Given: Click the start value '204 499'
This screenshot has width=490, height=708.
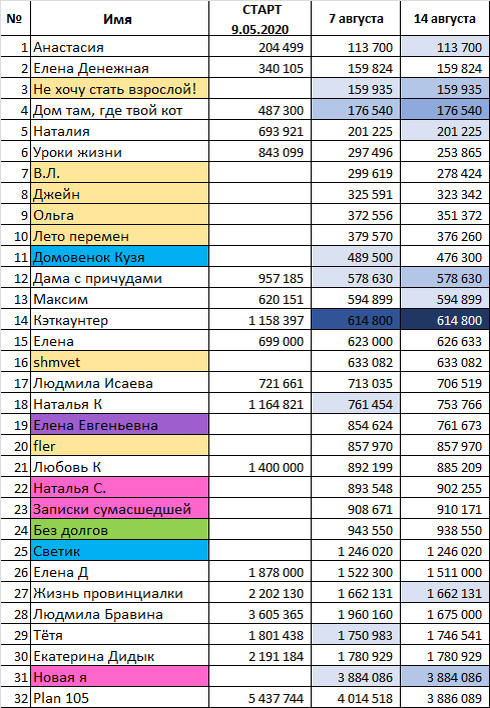Looking at the screenshot, I should 260,47.
